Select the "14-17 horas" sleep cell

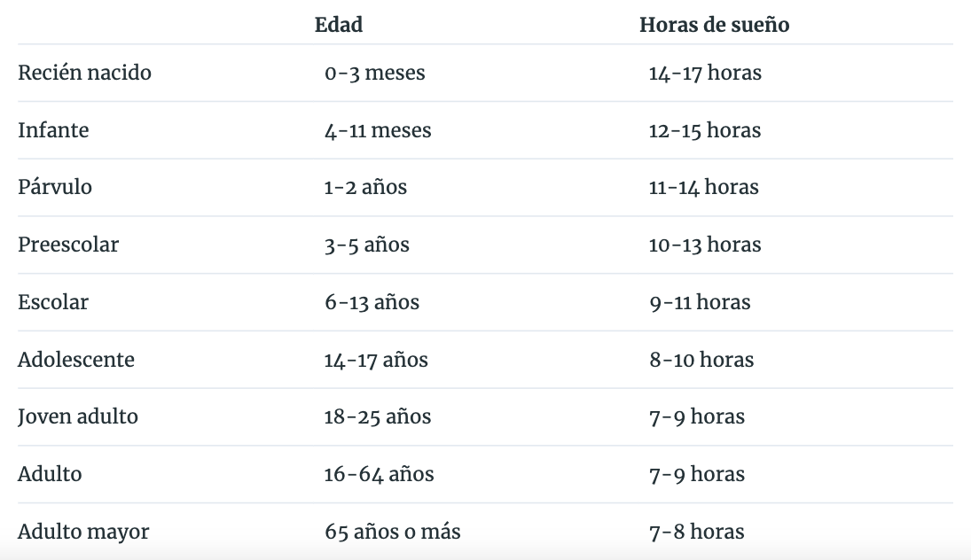coord(704,73)
